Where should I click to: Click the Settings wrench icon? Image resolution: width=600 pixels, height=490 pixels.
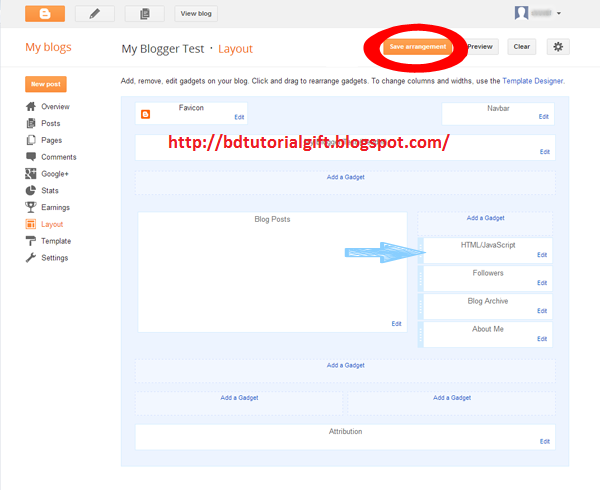tap(31, 258)
